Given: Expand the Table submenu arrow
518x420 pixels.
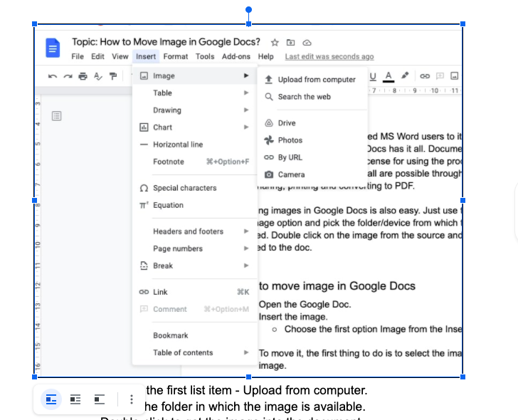Looking at the screenshot, I should pos(246,93).
